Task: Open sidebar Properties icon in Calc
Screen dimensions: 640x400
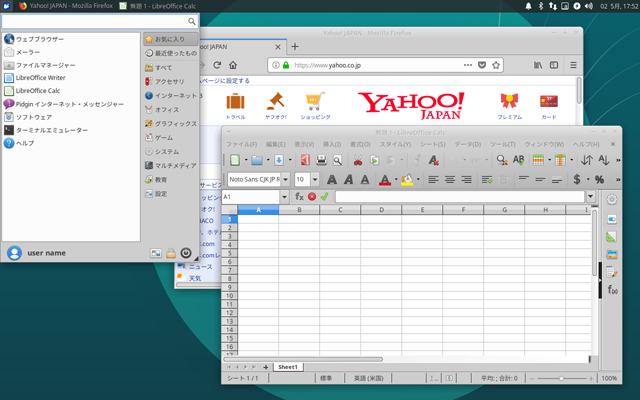Action: coord(611,219)
